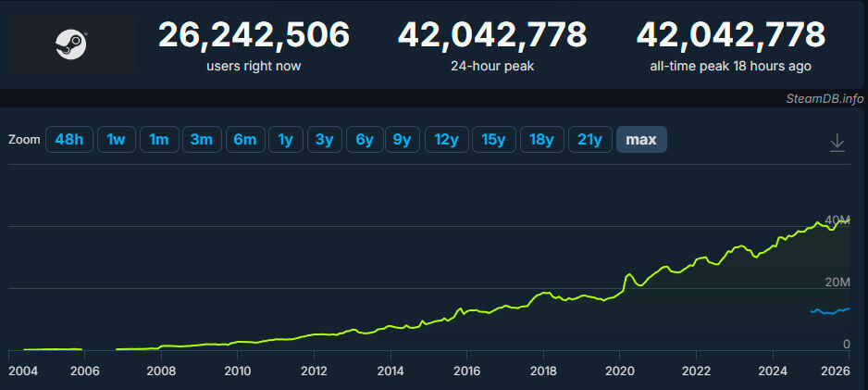
Task: Select the 1y zoom button
Action: [285, 140]
